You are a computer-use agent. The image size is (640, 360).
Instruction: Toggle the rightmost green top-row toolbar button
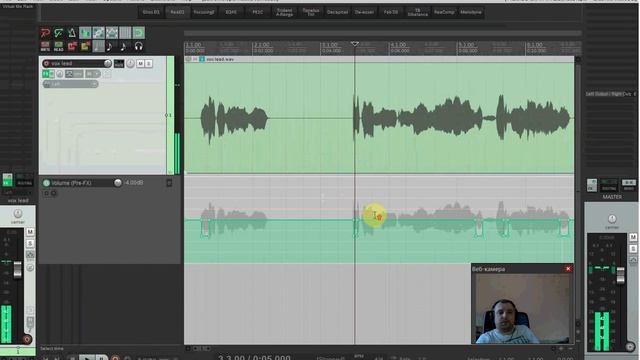coord(139,33)
